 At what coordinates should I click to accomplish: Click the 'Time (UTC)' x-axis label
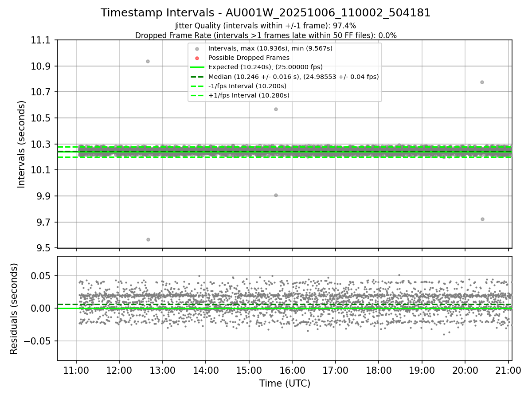[x=285, y=383]
